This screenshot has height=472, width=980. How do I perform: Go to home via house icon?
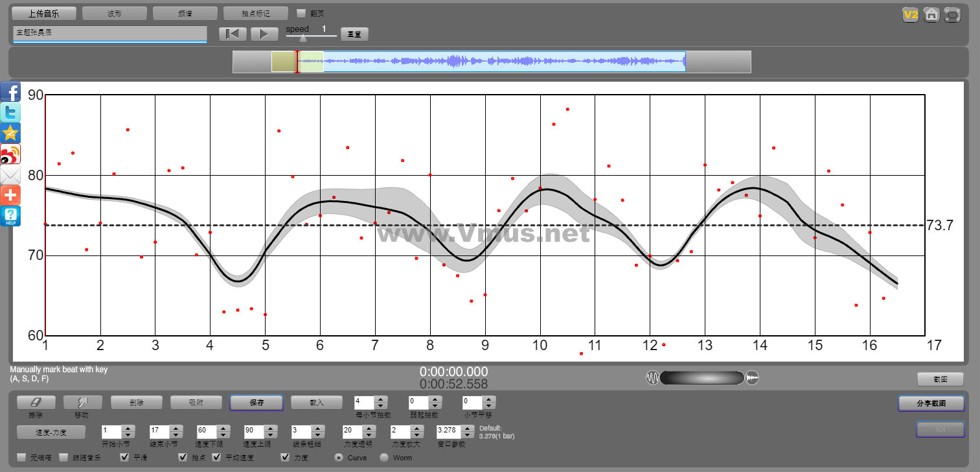(x=931, y=14)
